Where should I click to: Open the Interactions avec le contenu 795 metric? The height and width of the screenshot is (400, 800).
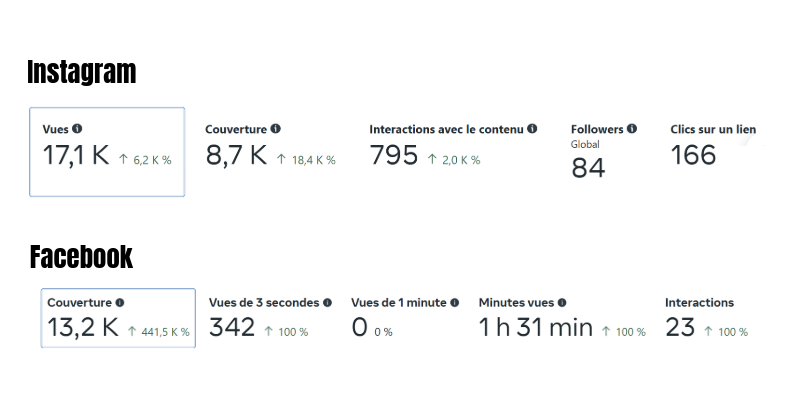point(453,145)
